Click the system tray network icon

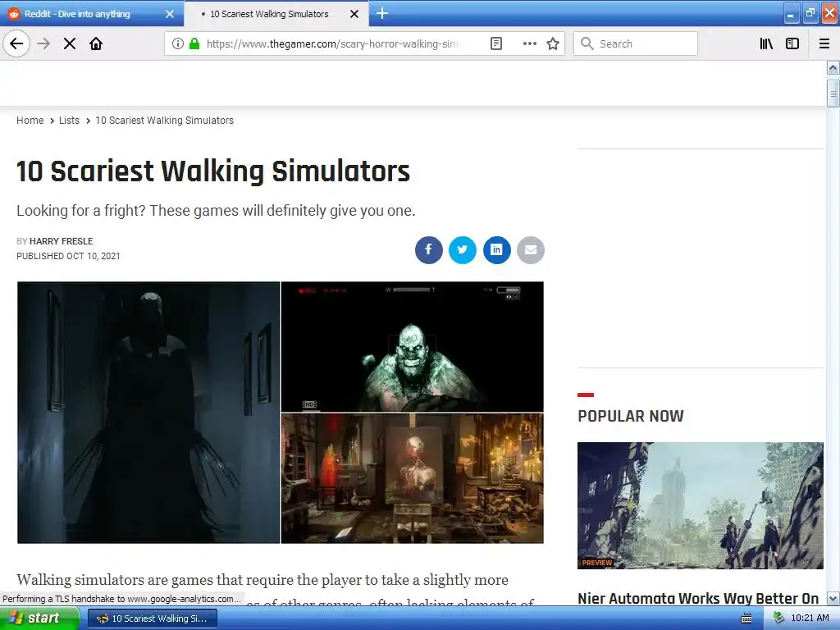tap(778, 619)
